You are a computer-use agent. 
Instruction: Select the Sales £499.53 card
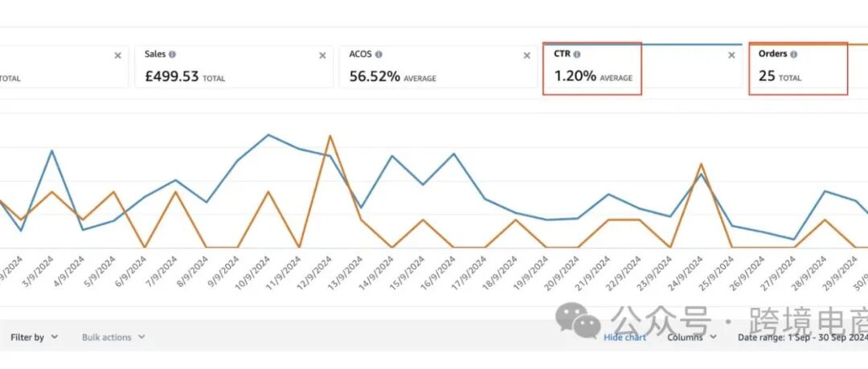click(x=234, y=67)
